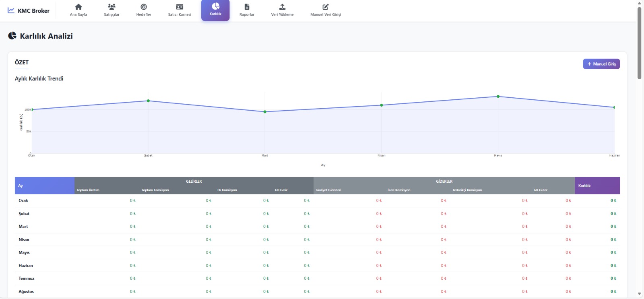Click the scrollbar down arrow
644x299 pixels.
coord(639,294)
